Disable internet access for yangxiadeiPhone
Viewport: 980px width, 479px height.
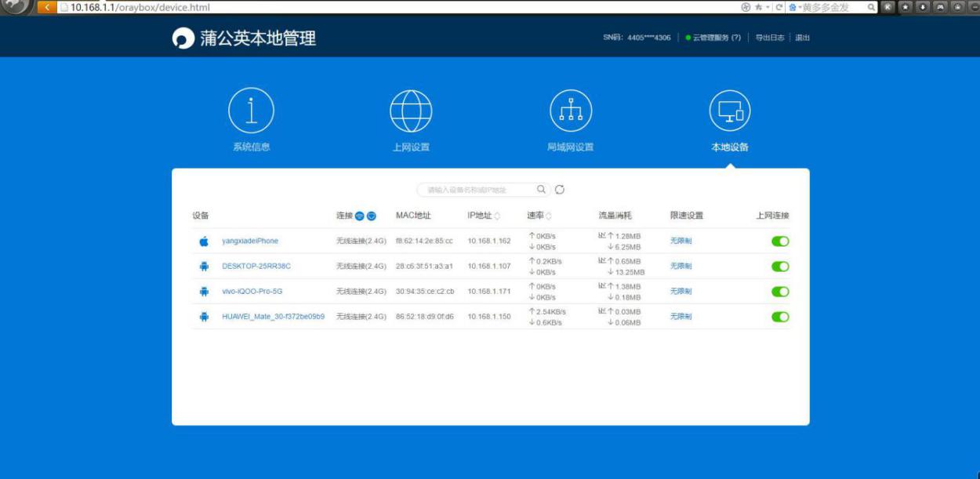(780, 241)
